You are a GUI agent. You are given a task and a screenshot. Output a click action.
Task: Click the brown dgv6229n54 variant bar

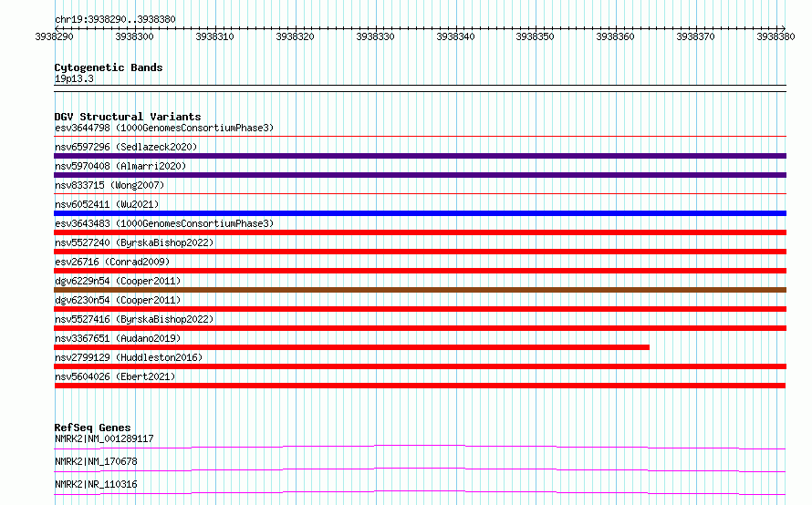(420, 290)
